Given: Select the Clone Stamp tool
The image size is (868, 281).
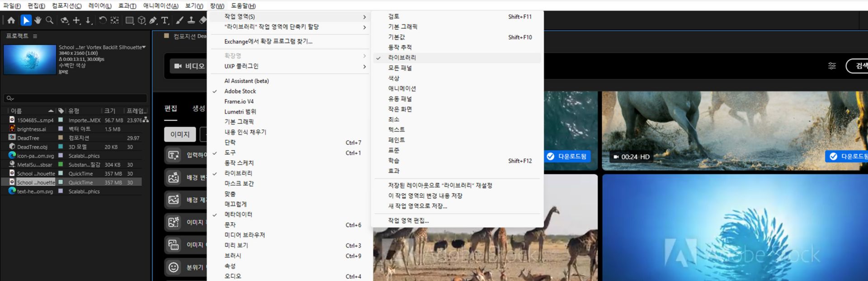Looking at the screenshot, I should 191,20.
